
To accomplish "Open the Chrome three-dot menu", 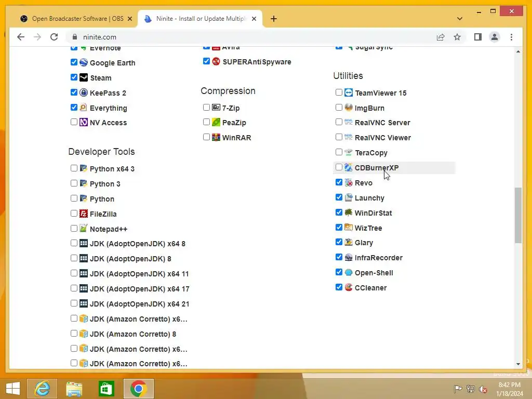I will point(511,37).
